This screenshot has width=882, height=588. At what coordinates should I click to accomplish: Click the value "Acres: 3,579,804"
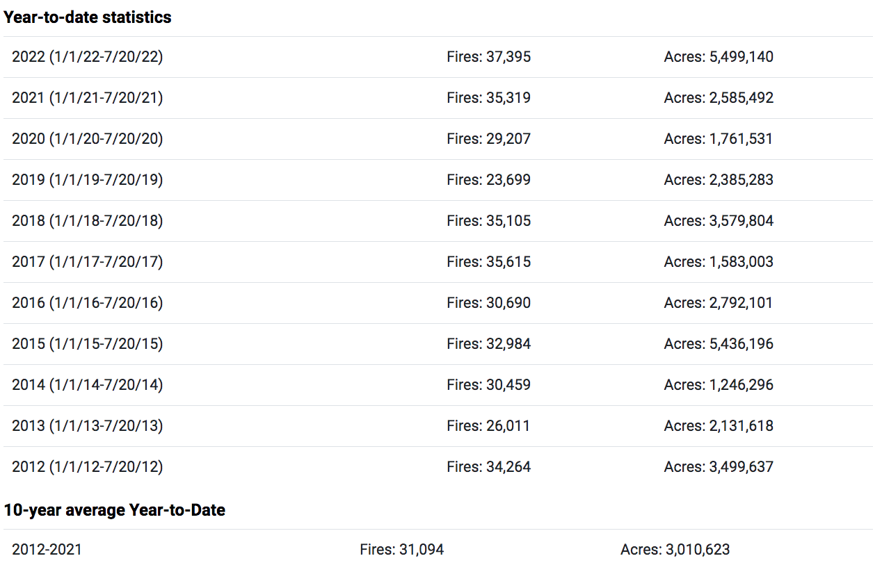pyautogui.click(x=719, y=221)
